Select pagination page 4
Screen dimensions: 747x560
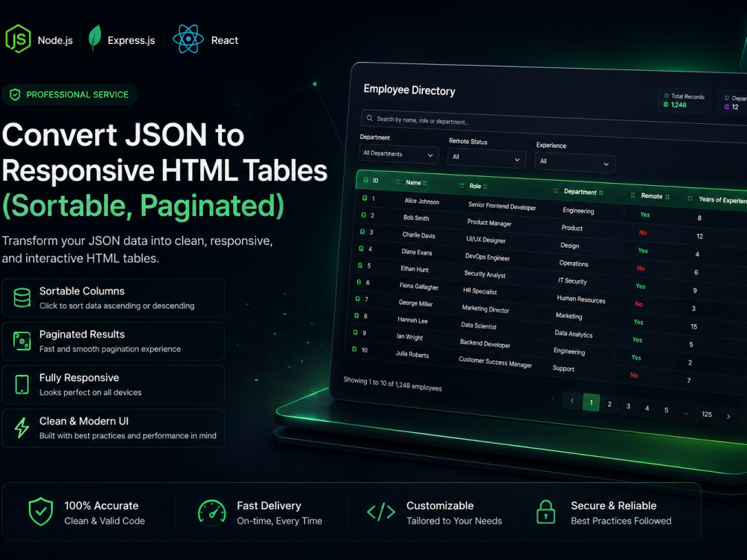647,408
